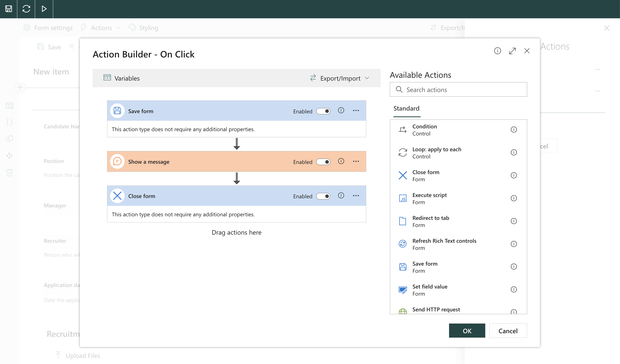
Task: Select the Execute script JS icon
Action: [x=403, y=198]
